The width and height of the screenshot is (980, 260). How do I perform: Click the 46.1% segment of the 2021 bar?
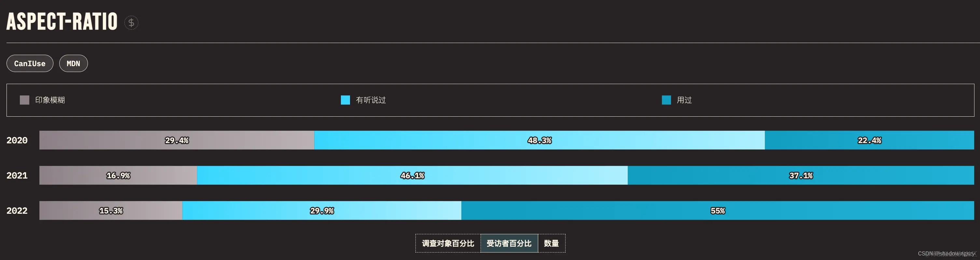tap(412, 175)
